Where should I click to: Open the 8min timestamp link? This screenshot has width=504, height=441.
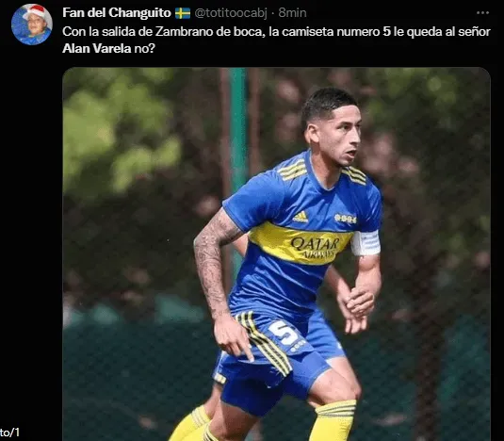pyautogui.click(x=292, y=13)
